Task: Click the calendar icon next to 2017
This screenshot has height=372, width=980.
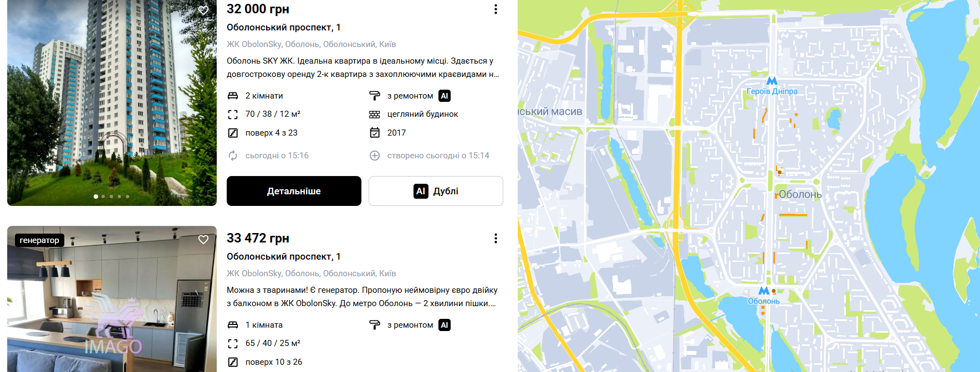Action: pyautogui.click(x=375, y=133)
